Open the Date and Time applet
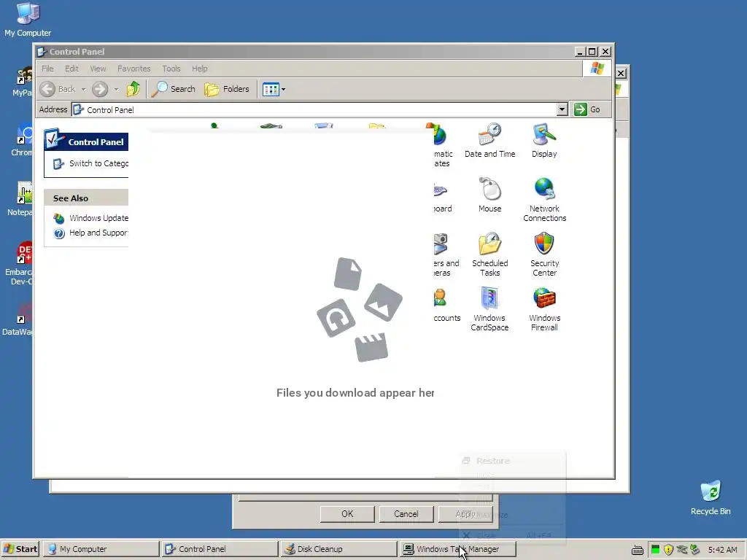Viewport: 747px width, 560px height. point(489,141)
